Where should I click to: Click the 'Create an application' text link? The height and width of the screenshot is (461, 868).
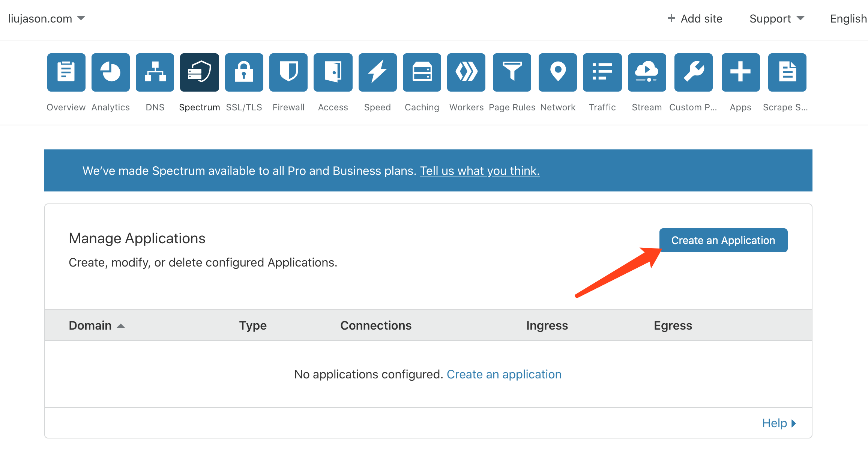click(x=504, y=374)
